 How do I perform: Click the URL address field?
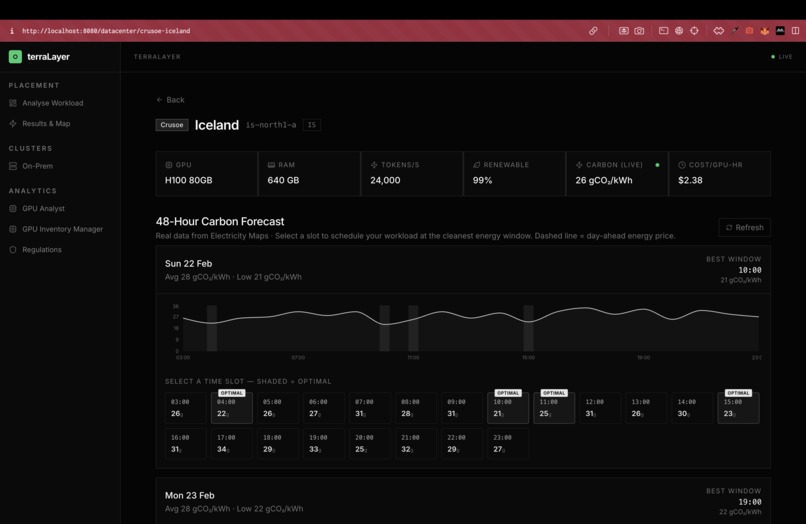(x=106, y=31)
